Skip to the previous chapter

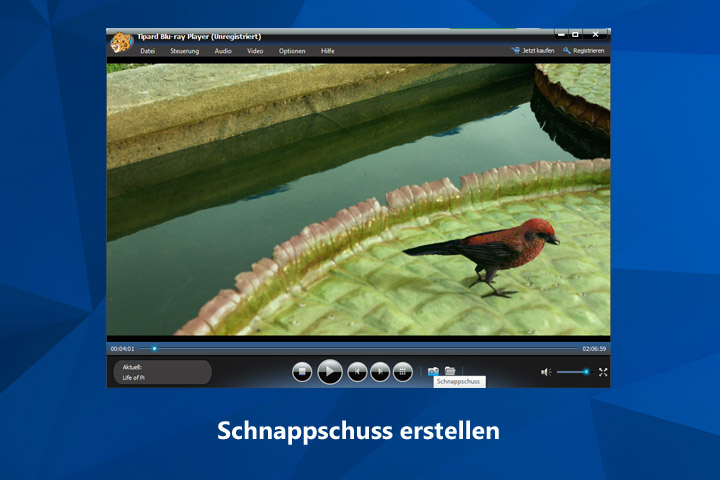click(357, 372)
